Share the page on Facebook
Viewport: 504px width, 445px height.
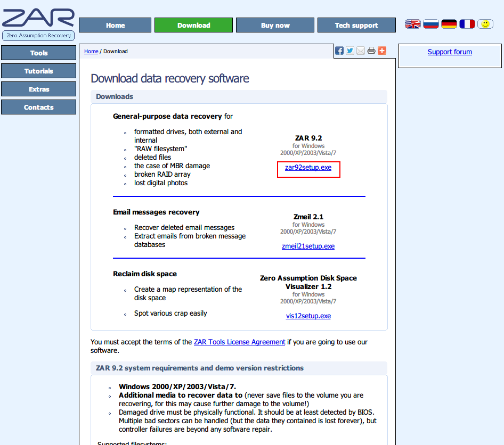click(339, 51)
